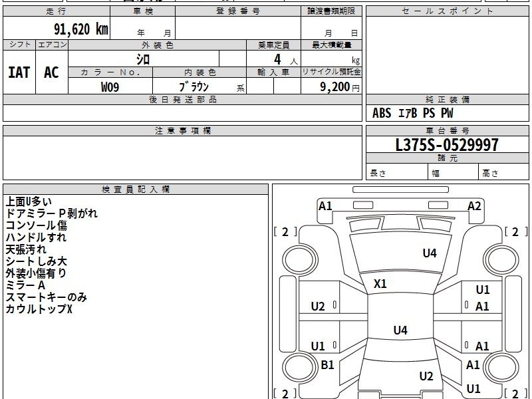Select the シートしみ大 note line
Viewport: 532px width, 399px height.
(x=37, y=261)
